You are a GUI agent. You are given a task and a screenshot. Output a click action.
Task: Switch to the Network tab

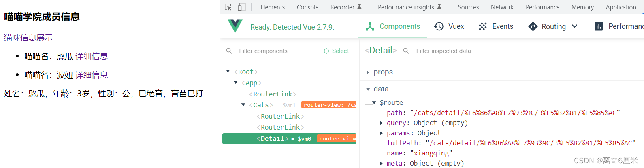coord(502,7)
